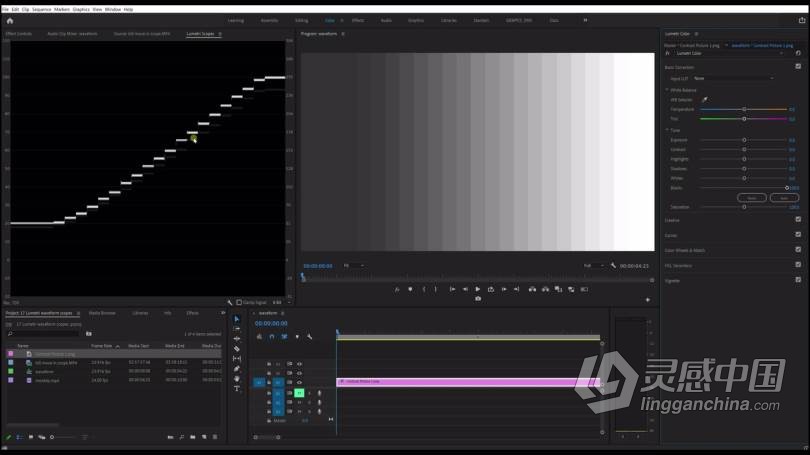This screenshot has height=455, width=810.
Task: Switch to the Media Browser tab
Action: (102, 313)
